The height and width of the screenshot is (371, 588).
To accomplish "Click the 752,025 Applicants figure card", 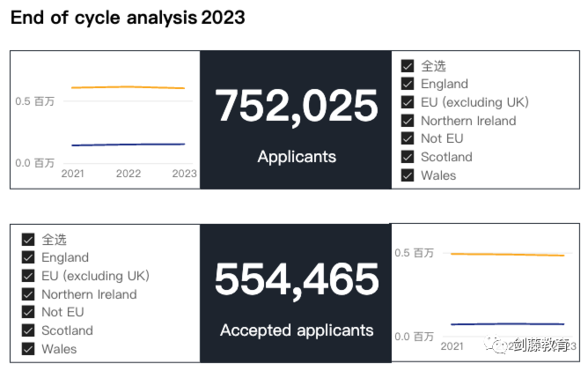I will tap(296, 120).
